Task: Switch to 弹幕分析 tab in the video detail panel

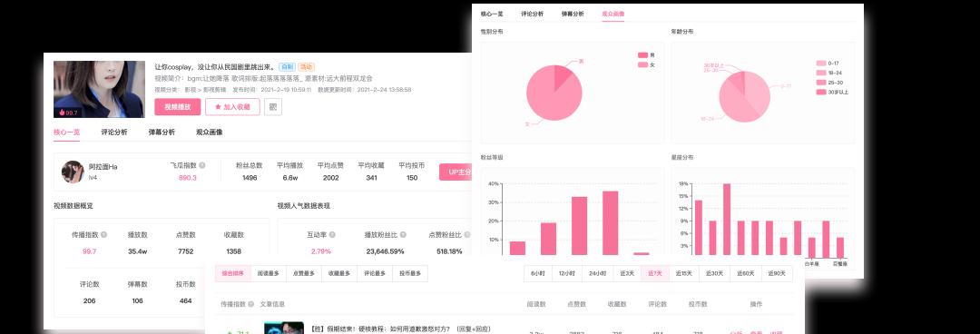Action: tap(162, 132)
